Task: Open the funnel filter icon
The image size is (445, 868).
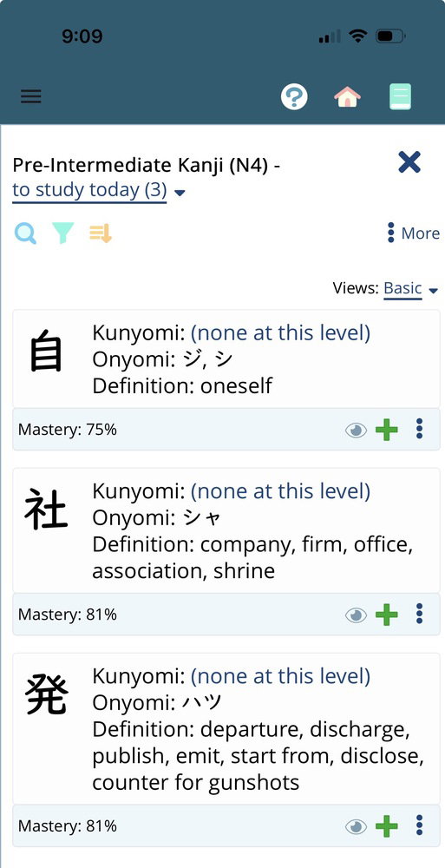Action: click(x=63, y=233)
